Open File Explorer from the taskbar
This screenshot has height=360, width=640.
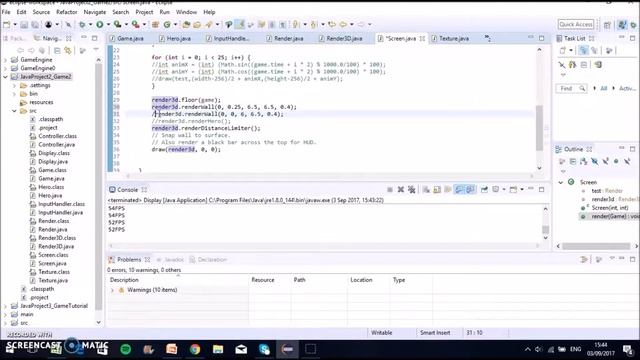(x=218, y=349)
